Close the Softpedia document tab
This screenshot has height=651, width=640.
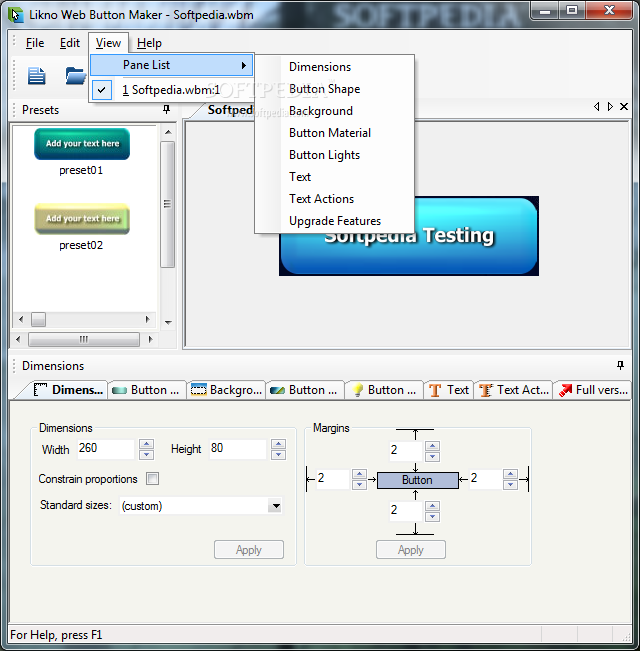623,107
